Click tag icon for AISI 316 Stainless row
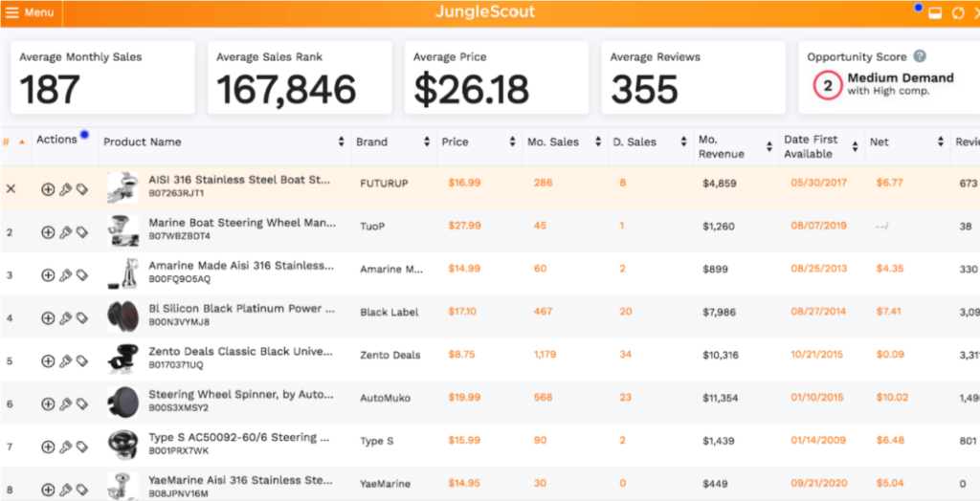Screen dimensions: 980x501 click(x=82, y=189)
